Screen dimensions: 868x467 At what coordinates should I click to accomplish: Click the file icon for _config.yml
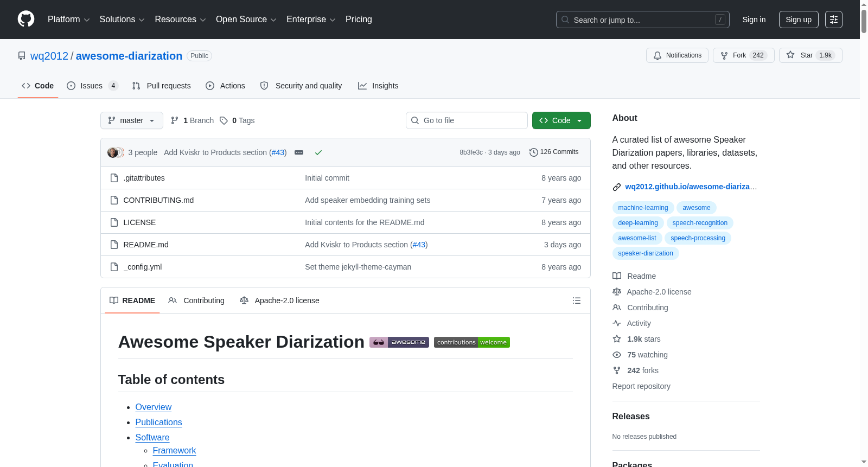click(x=114, y=267)
